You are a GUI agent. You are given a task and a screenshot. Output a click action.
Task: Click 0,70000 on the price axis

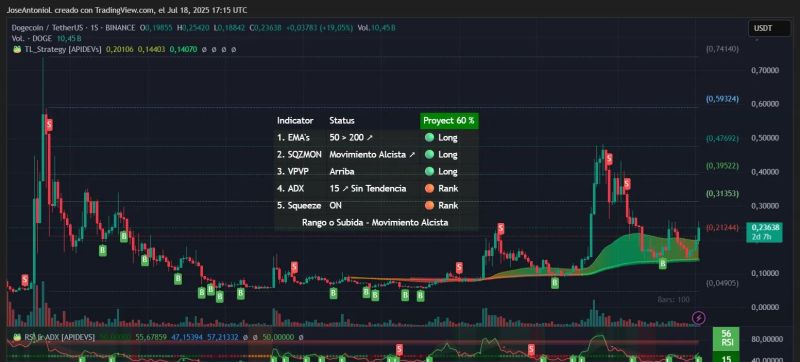(765, 70)
